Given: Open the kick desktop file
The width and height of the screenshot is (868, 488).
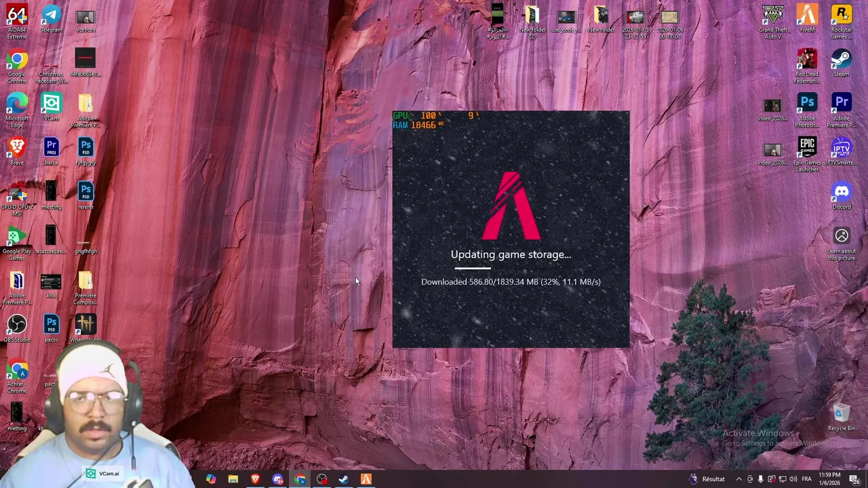Looking at the screenshot, I should (x=51, y=284).
